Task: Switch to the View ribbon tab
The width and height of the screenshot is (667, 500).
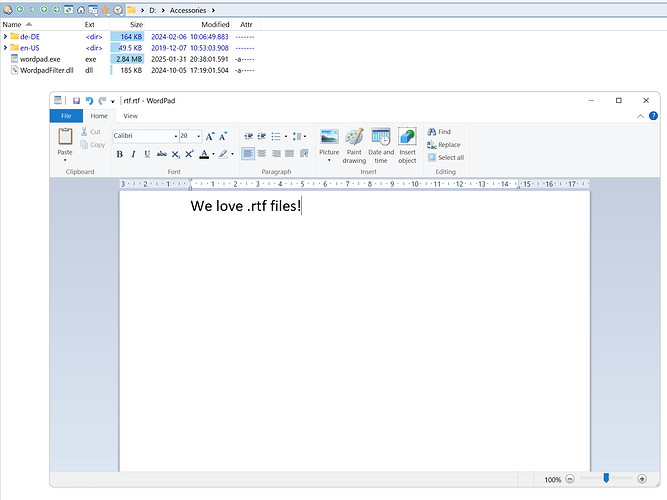Action: coord(131,116)
